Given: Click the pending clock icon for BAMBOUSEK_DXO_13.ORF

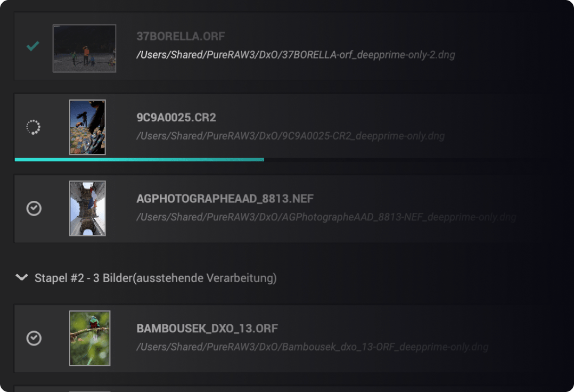Looking at the screenshot, I should tap(34, 338).
